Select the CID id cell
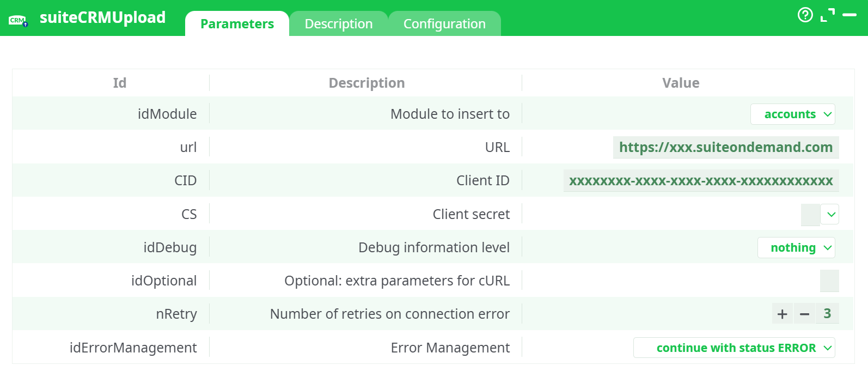Image resolution: width=868 pixels, height=377 pixels. point(186,181)
